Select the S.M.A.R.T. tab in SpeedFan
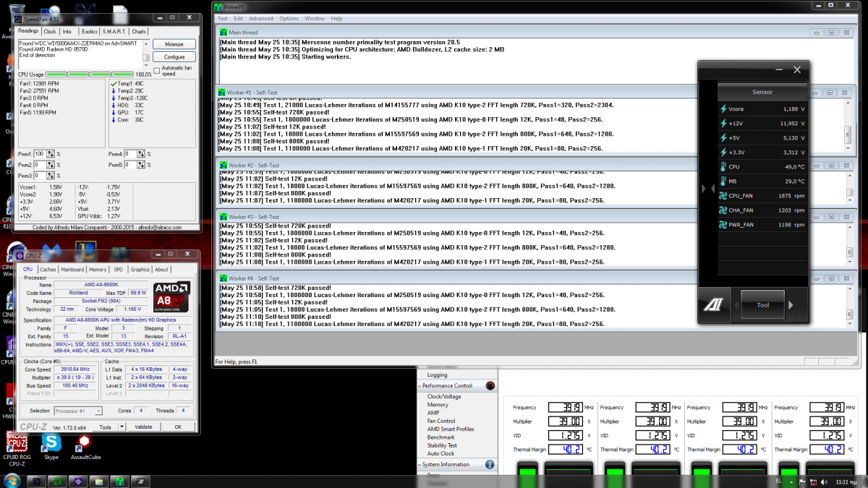868x488 pixels. [x=114, y=32]
